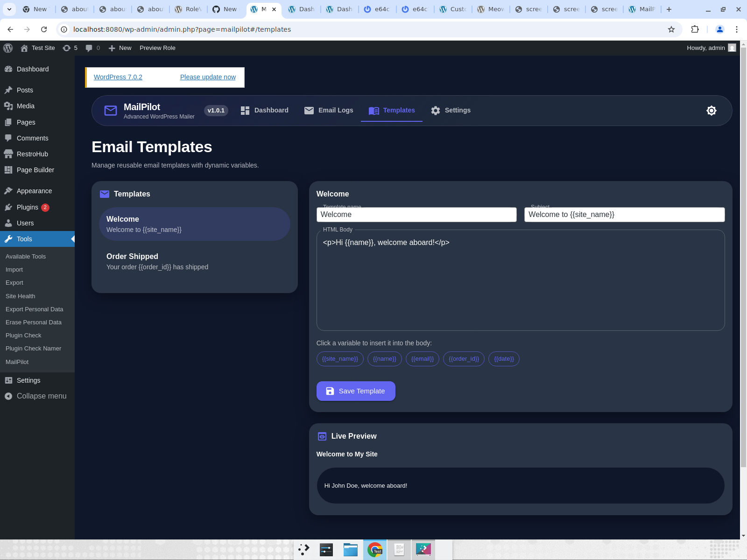The width and height of the screenshot is (747, 560).
Task: Open the Chrome three-dot menu
Action: pyautogui.click(x=737, y=29)
